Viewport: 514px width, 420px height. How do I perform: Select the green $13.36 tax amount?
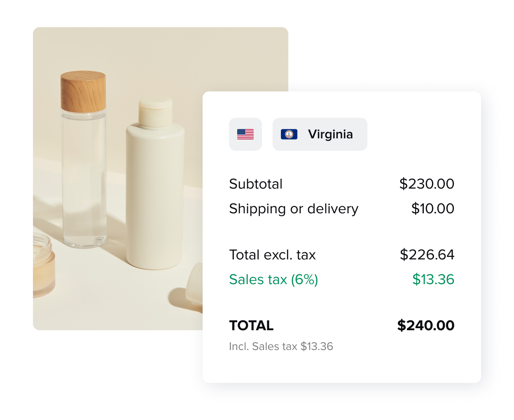[433, 280]
